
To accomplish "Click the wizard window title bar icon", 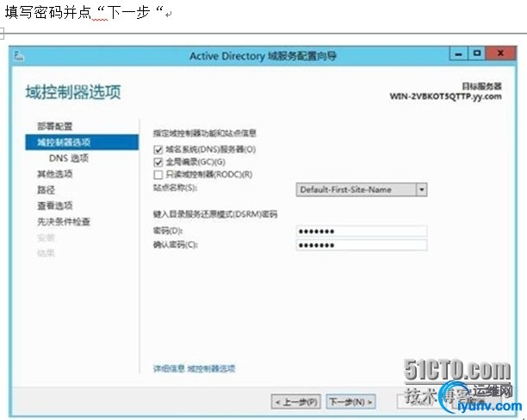I will pyautogui.click(x=19, y=56).
